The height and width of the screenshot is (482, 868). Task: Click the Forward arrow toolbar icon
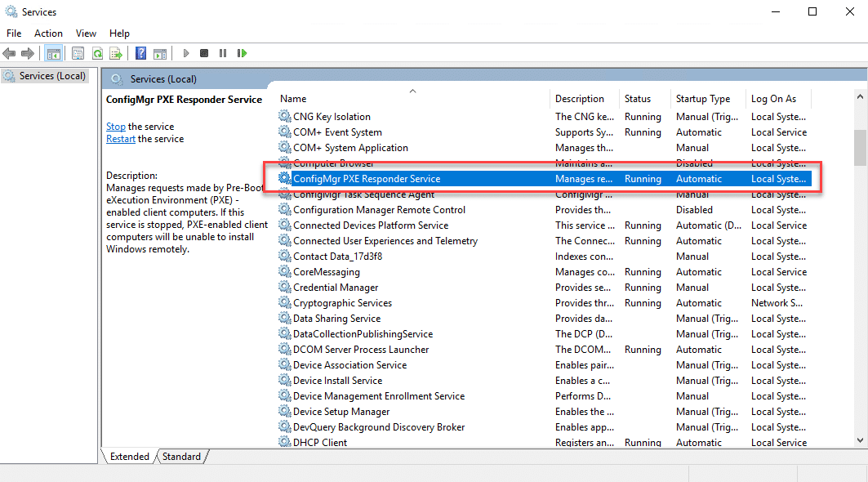point(27,53)
